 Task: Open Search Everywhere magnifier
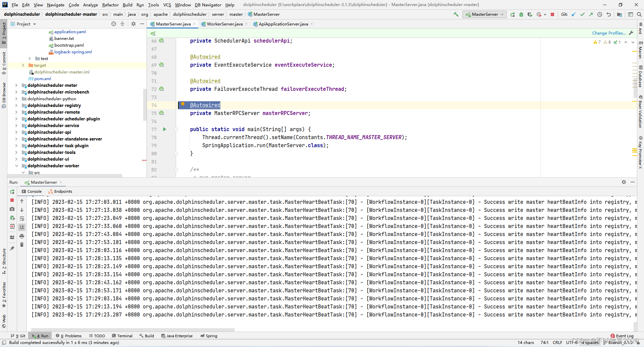(639, 14)
